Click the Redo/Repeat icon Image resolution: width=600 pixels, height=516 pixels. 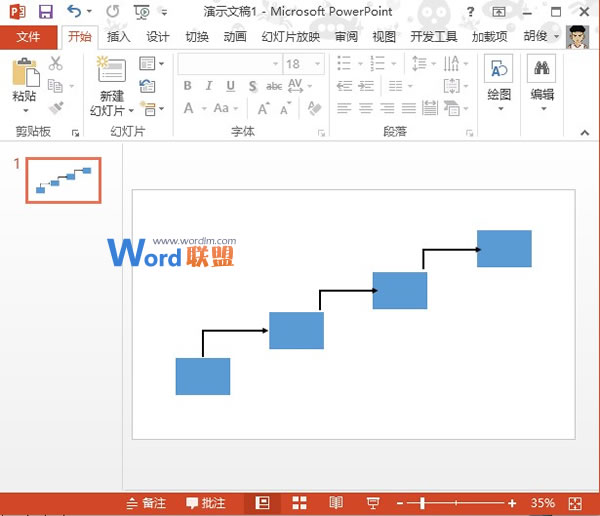click(x=112, y=11)
